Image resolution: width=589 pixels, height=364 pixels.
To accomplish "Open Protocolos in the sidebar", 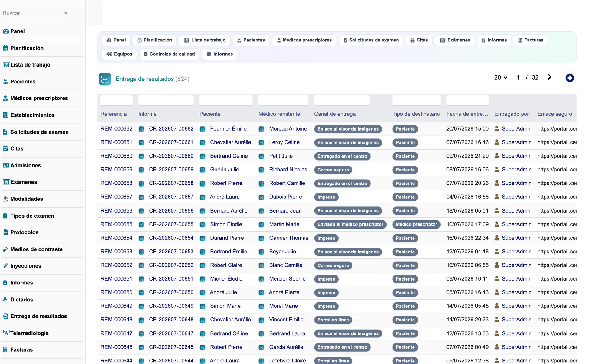I will (24, 232).
